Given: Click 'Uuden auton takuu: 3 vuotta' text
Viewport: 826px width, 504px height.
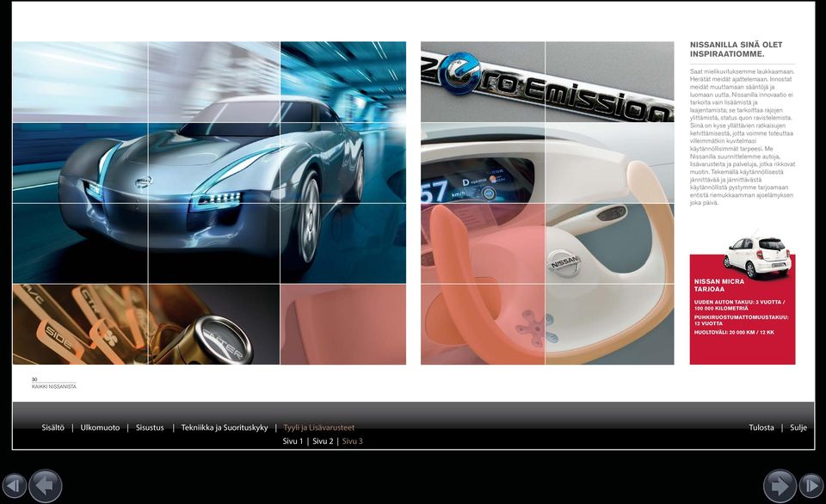Looking at the screenshot, I should (739, 305).
